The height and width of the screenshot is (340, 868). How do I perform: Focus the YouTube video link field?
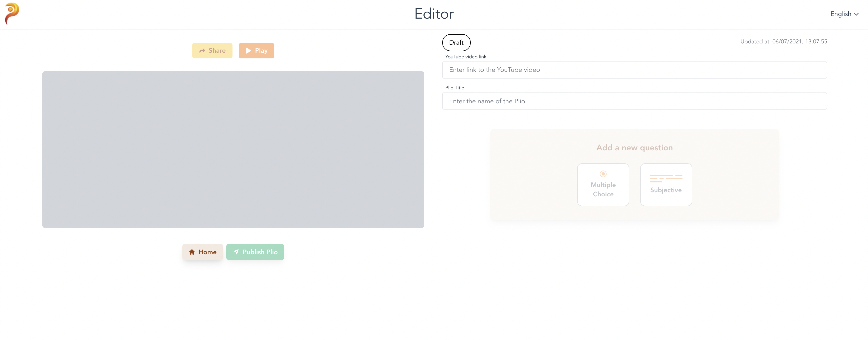pyautogui.click(x=634, y=70)
